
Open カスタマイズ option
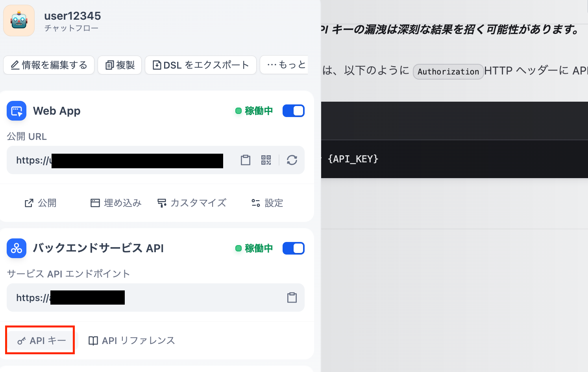tap(192, 203)
